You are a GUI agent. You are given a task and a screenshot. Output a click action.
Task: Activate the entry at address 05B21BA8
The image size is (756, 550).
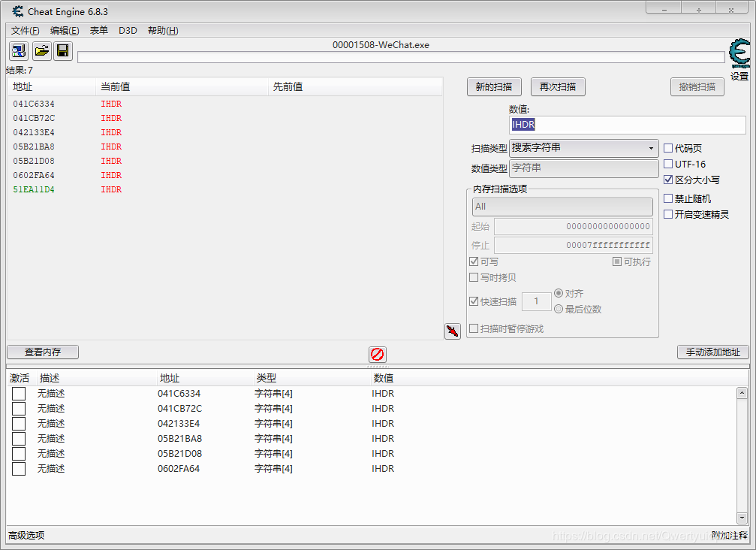tap(19, 439)
